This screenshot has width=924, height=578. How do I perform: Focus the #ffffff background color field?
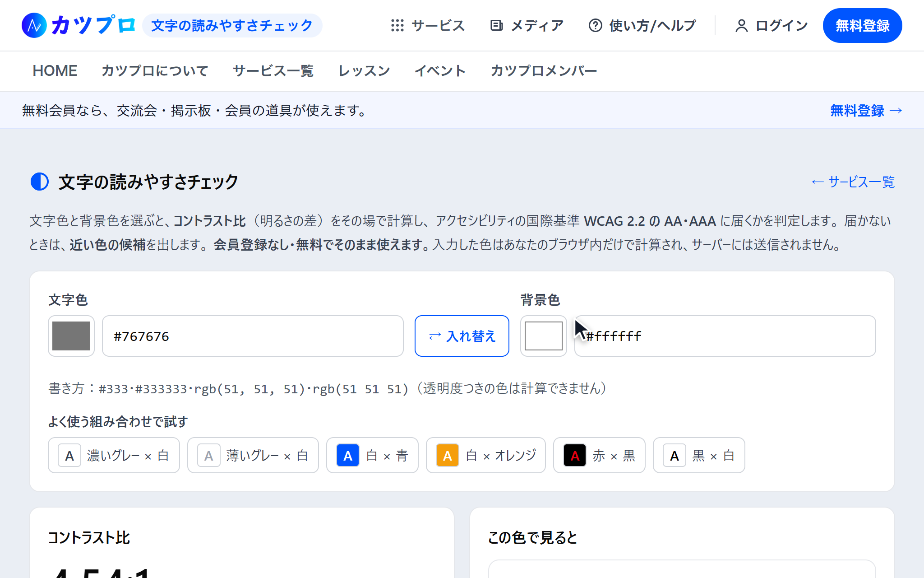coord(725,336)
